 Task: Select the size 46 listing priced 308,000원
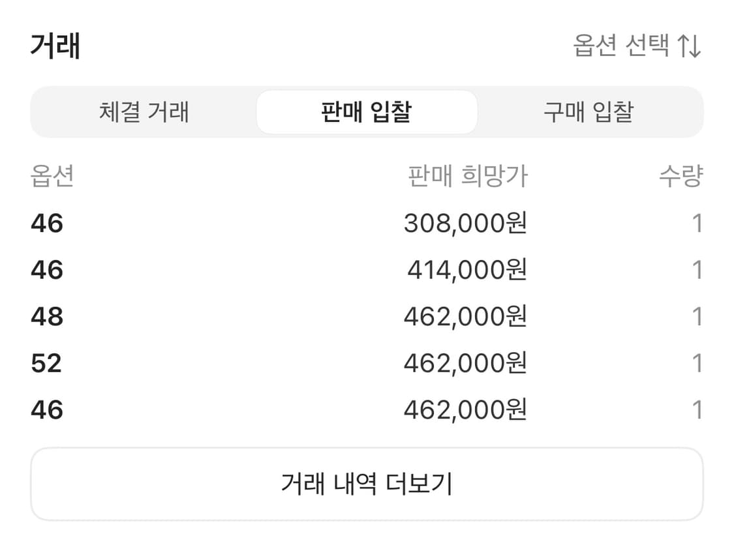pyautogui.click(x=367, y=224)
